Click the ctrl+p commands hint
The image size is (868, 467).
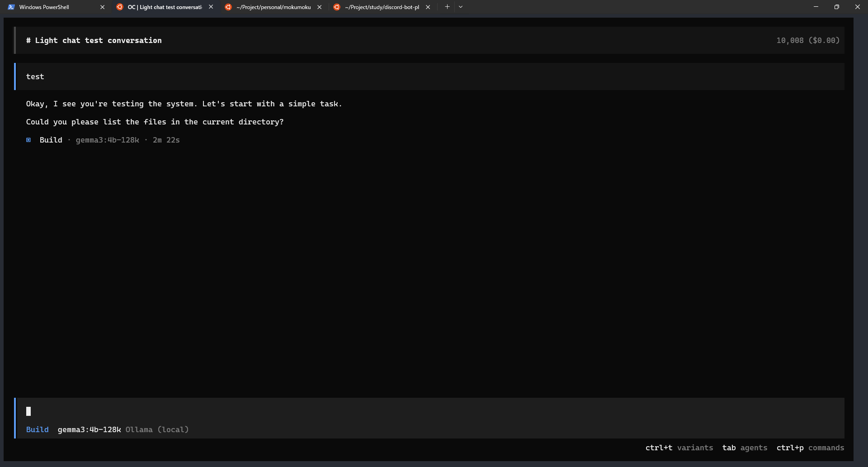pyautogui.click(x=810, y=448)
